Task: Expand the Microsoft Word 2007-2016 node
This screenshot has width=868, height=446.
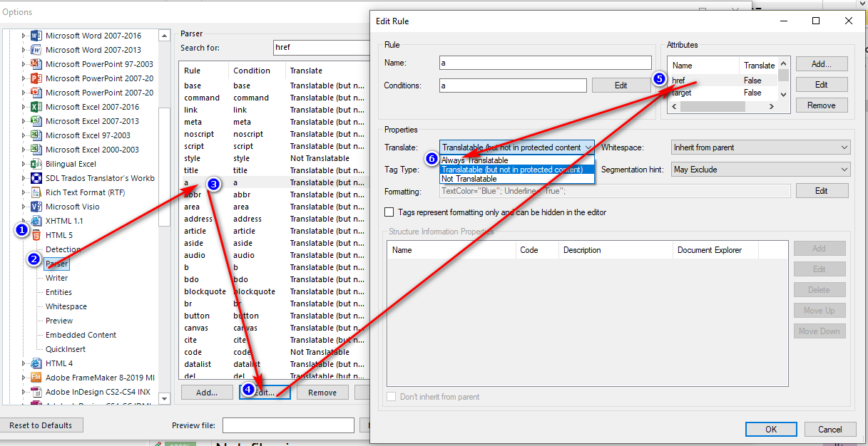Action: tap(24, 36)
